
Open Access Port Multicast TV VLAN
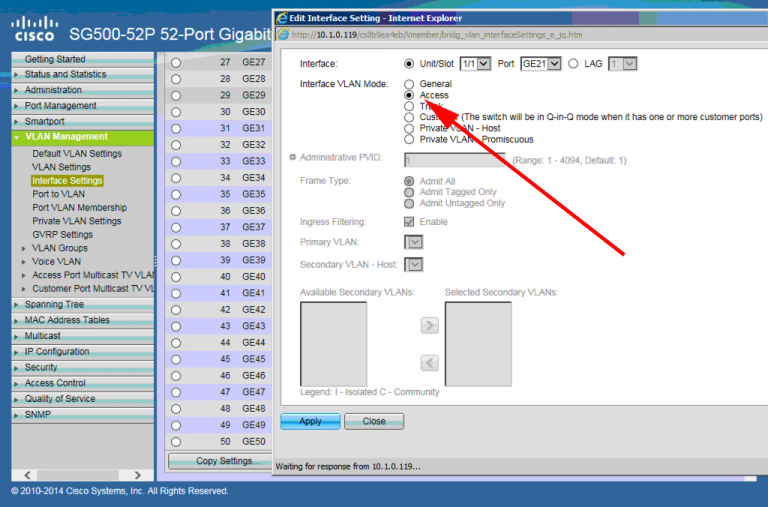(x=93, y=275)
